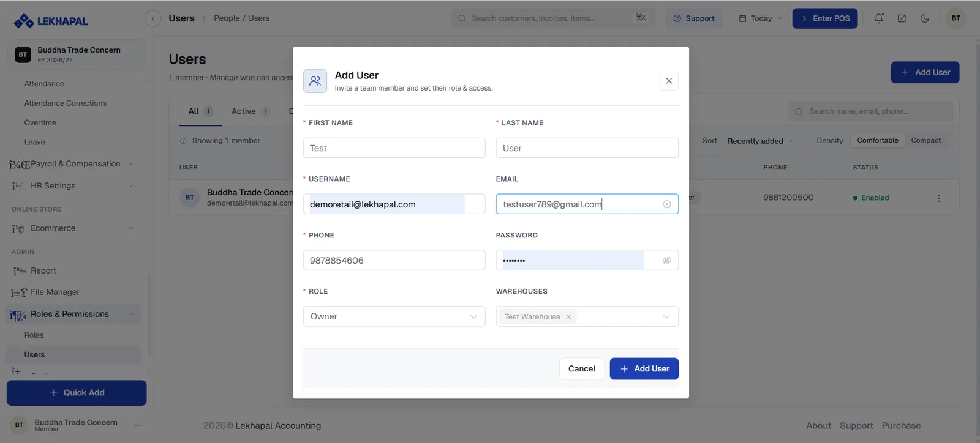Show password with the eye icon

(x=667, y=261)
